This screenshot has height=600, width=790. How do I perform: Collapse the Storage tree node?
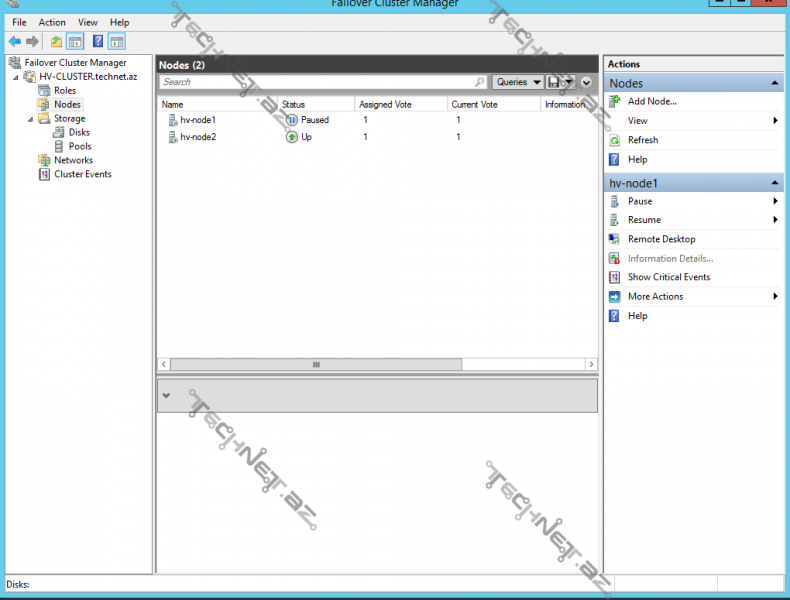click(x=31, y=119)
